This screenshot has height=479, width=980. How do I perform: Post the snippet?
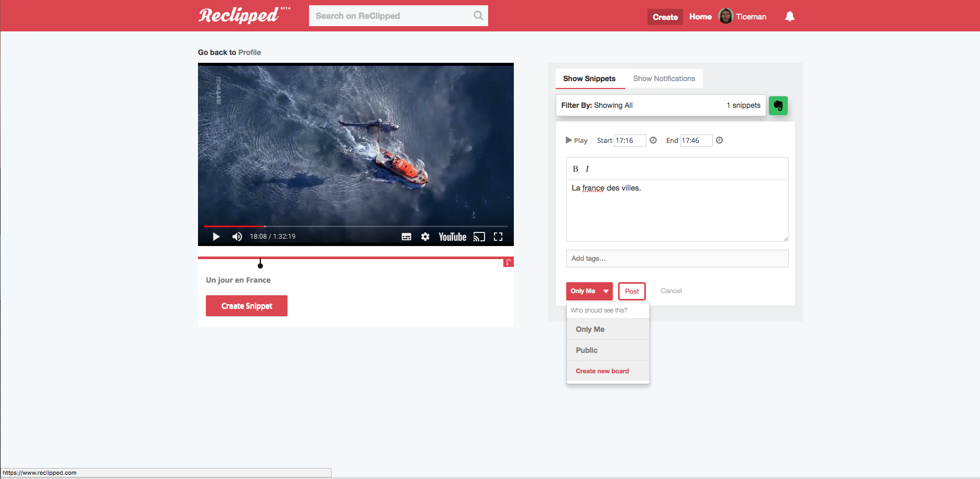(632, 291)
